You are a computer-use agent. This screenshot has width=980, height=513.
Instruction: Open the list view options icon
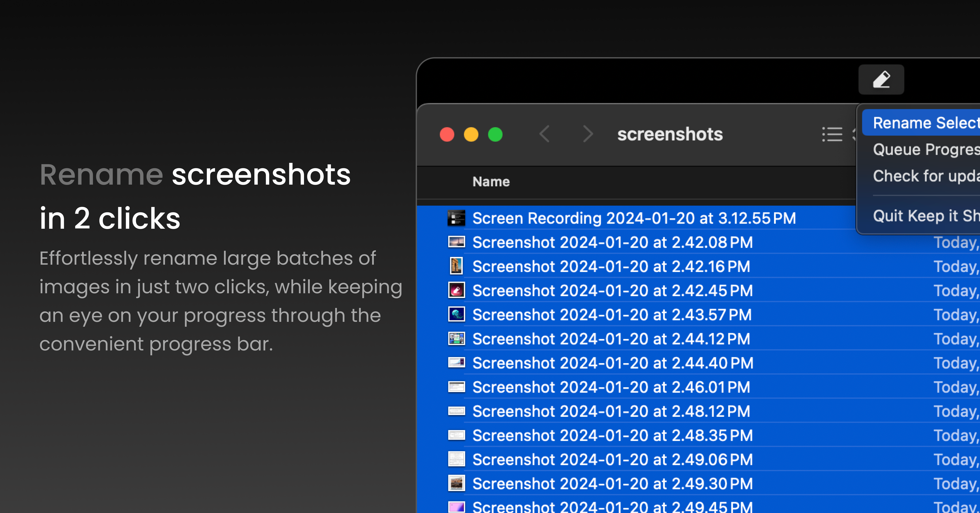coord(832,134)
